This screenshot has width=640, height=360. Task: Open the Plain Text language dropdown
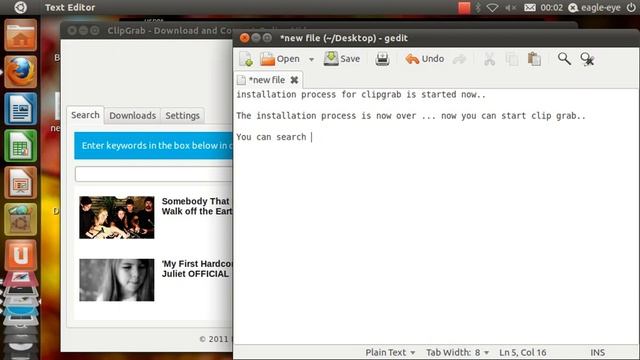tap(390, 352)
